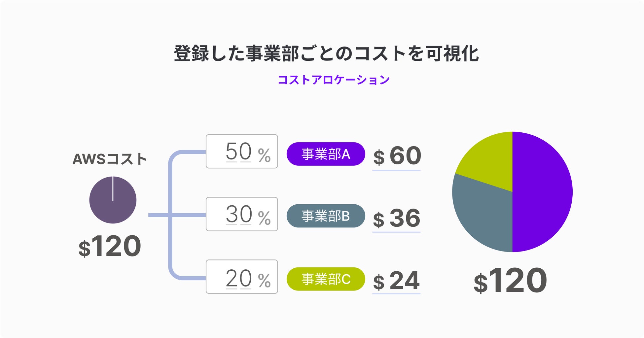The height and width of the screenshot is (338, 644).
Task: Select the purple 事業部A badge
Action: (326, 154)
